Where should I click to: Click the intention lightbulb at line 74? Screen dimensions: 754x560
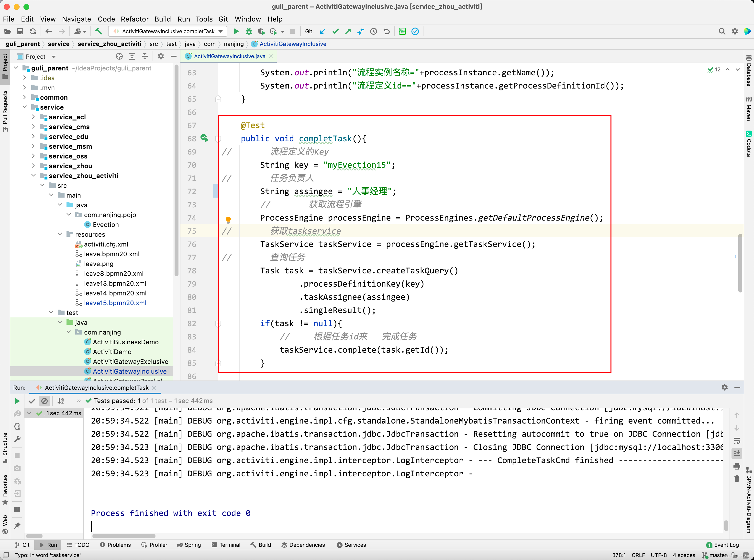pos(228,219)
